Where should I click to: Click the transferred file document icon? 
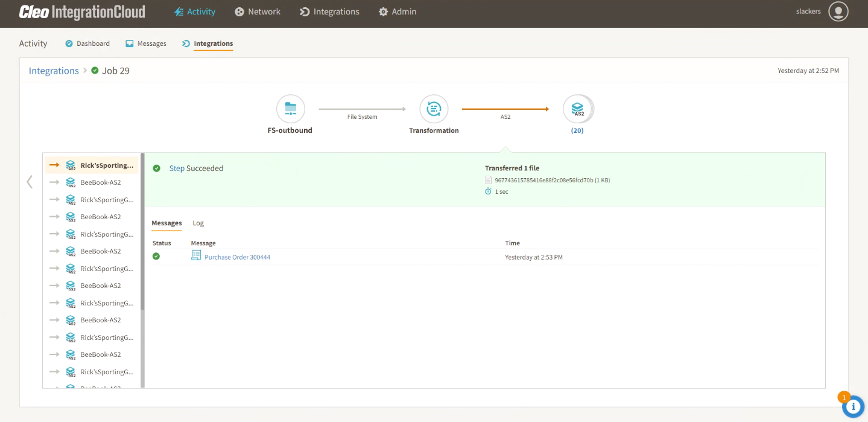tap(489, 180)
